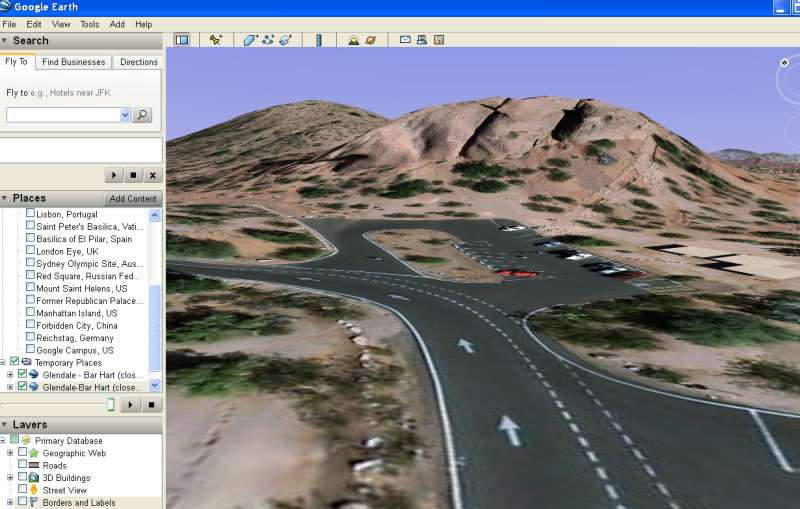Screen dimensions: 800x509
Task: Click the navigation compass north marker
Action: coord(784,63)
